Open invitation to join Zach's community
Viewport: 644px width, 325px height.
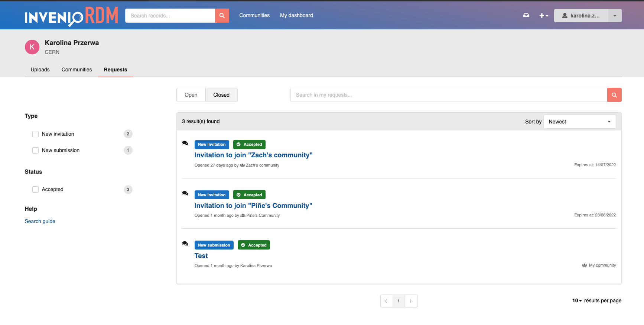tap(254, 155)
